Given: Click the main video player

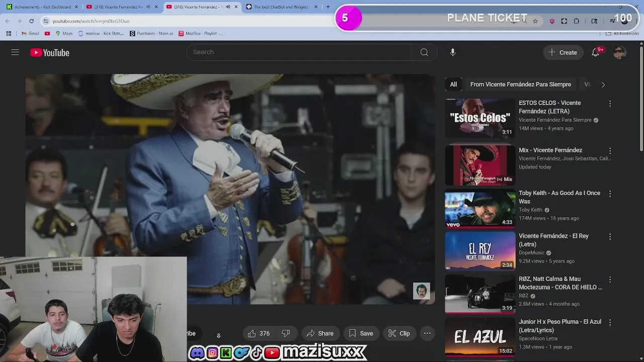Looking at the screenshot, I should [230, 189].
